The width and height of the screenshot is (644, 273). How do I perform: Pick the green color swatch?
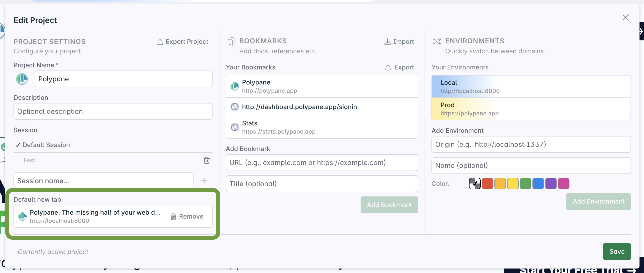(526, 183)
